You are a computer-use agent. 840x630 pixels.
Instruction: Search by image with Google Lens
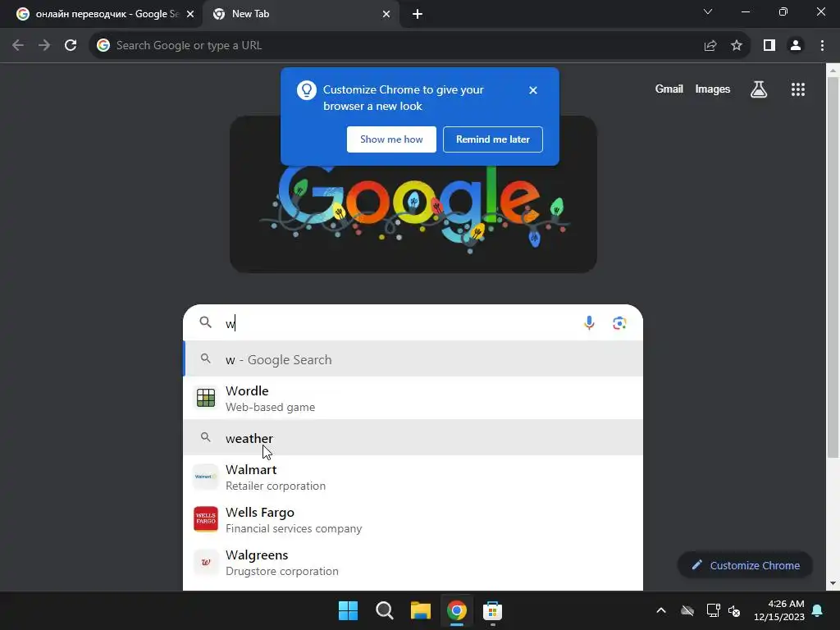click(619, 323)
